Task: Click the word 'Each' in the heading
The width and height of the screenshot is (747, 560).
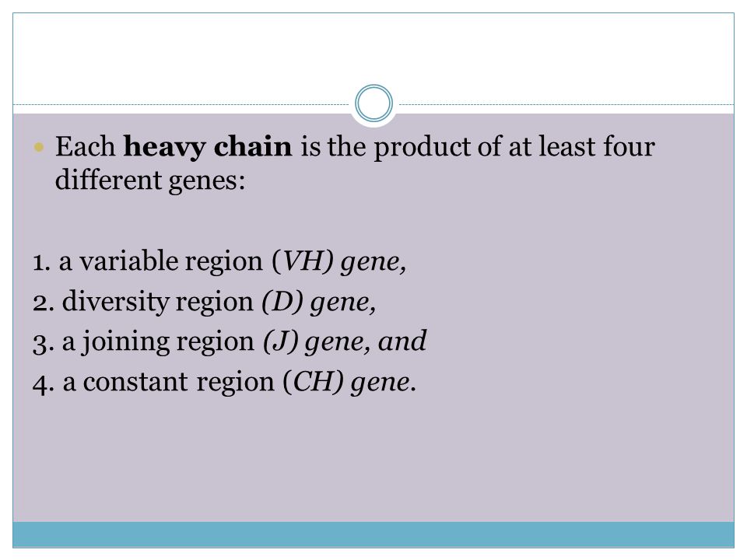Action: point(86,145)
